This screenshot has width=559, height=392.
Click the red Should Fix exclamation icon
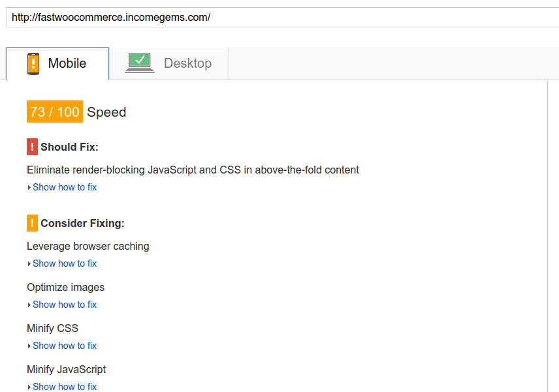coord(32,147)
